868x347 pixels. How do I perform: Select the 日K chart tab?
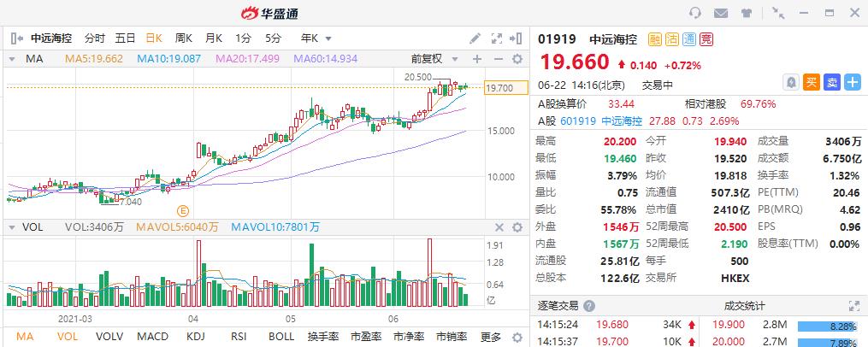(x=154, y=38)
